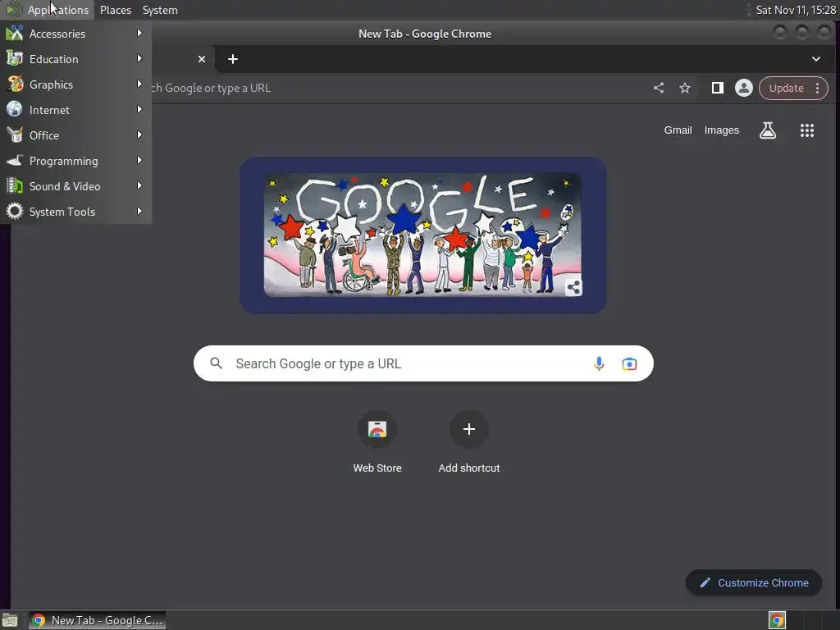Image resolution: width=840 pixels, height=630 pixels.
Task: Click the System Tools gear icon
Action: pos(15,212)
